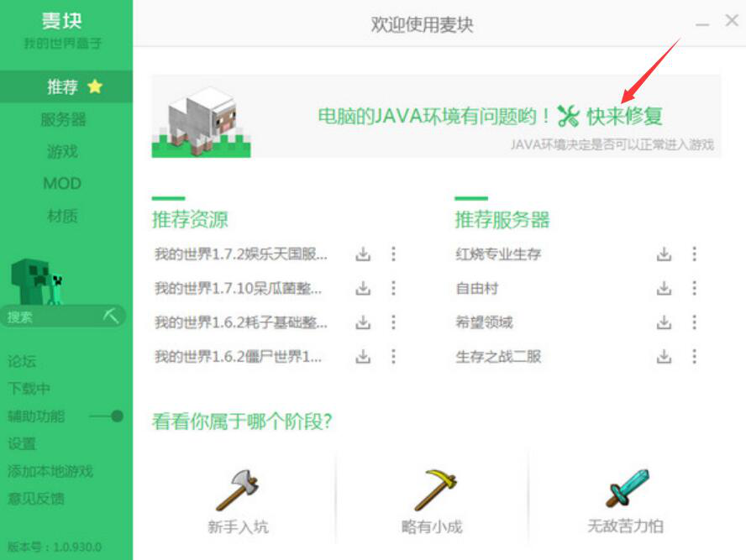Click the star next to 推荐
Viewport: 746px width, 560px height.
95,86
